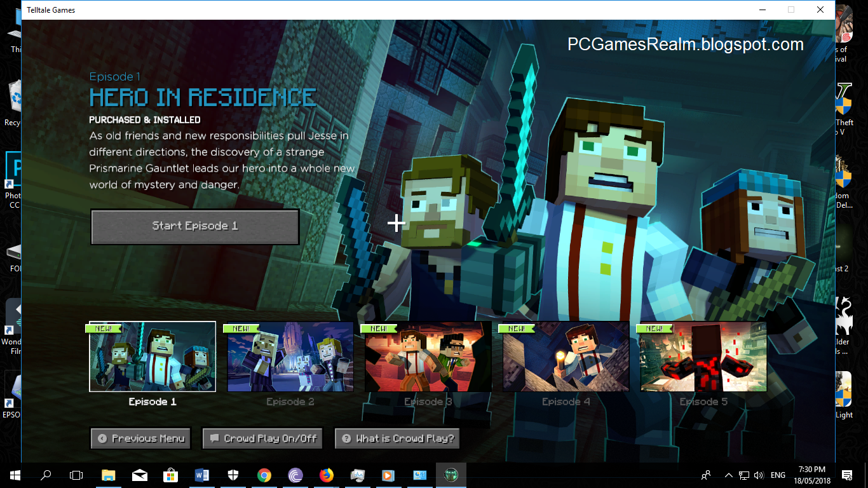Choose the Episode 2 thumbnail
The image size is (868, 488).
pos(290,356)
